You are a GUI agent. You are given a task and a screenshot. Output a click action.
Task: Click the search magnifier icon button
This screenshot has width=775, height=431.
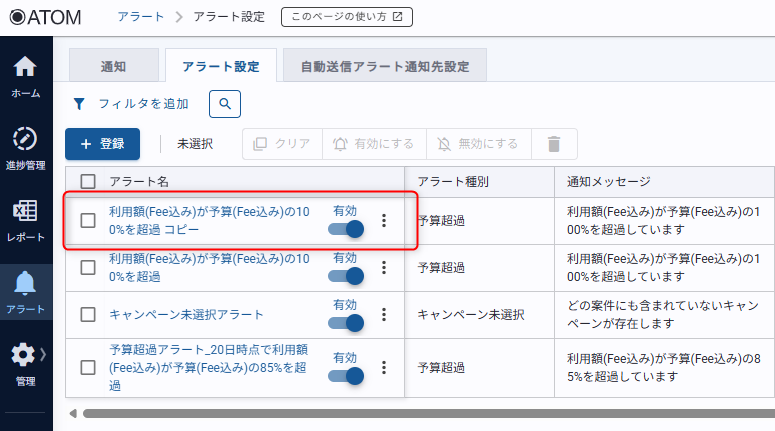coord(225,103)
